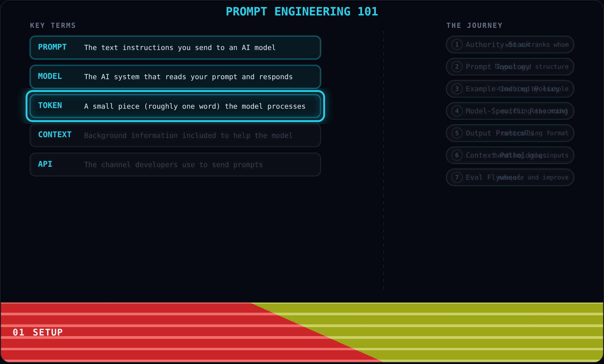Screen dimensions: 604x364
Task: Open the PROMPT term card
Action: coord(175,48)
